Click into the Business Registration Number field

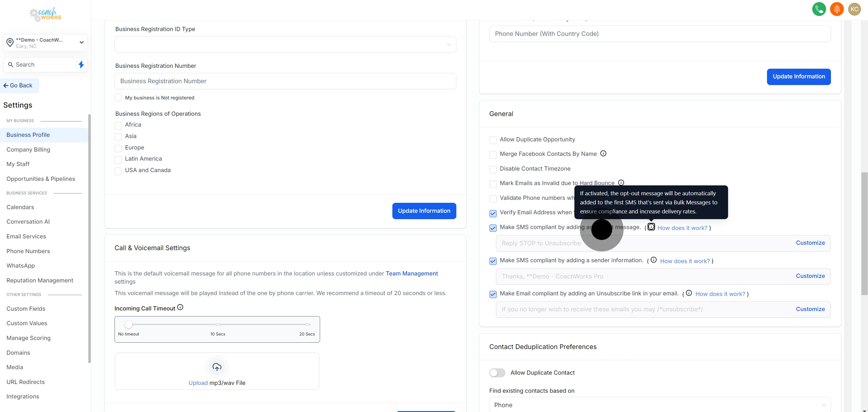point(285,81)
